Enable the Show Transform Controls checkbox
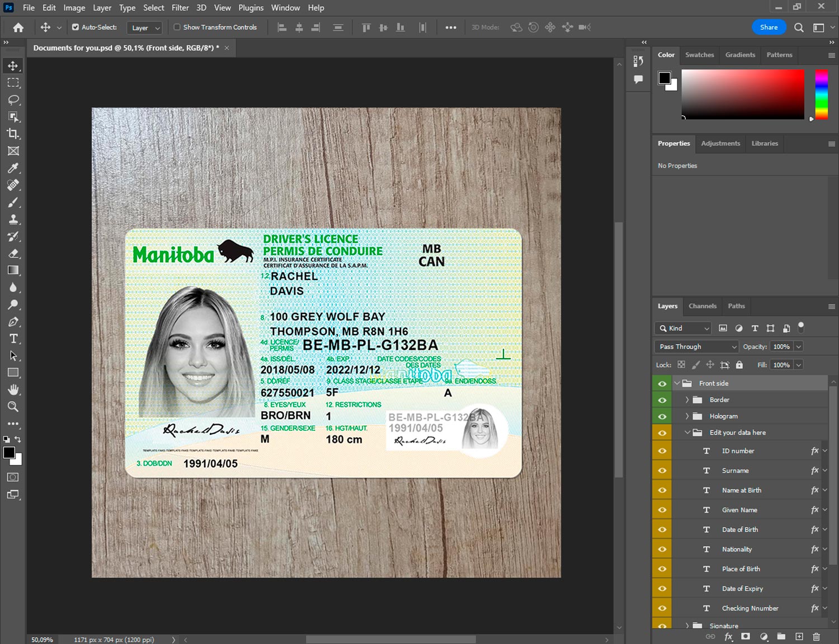Screen dimensions: 839x644 [x=177, y=27]
